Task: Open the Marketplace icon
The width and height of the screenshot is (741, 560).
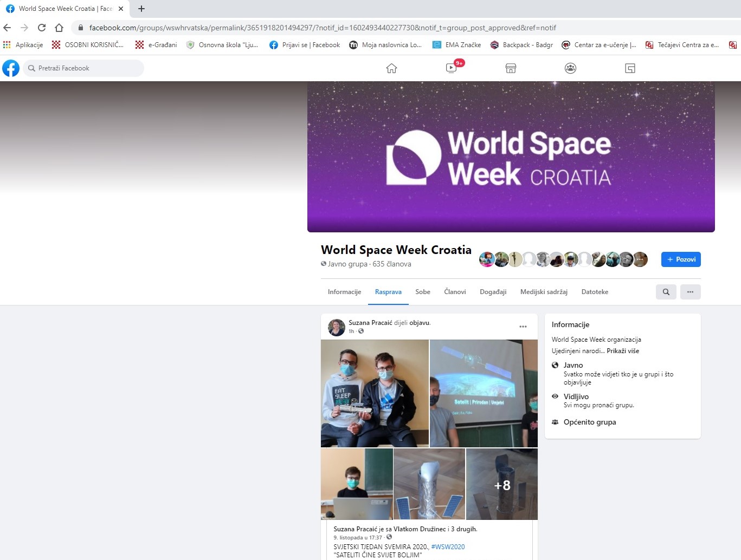Action: 511,68
